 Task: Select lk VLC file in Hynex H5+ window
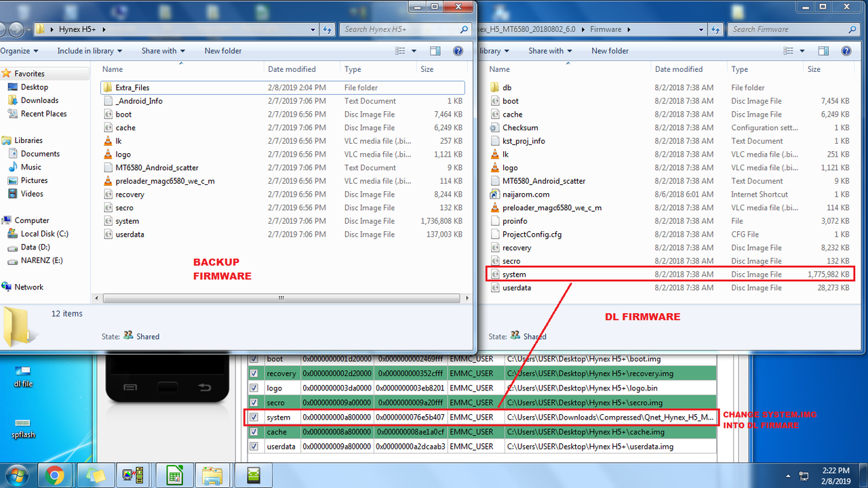118,141
